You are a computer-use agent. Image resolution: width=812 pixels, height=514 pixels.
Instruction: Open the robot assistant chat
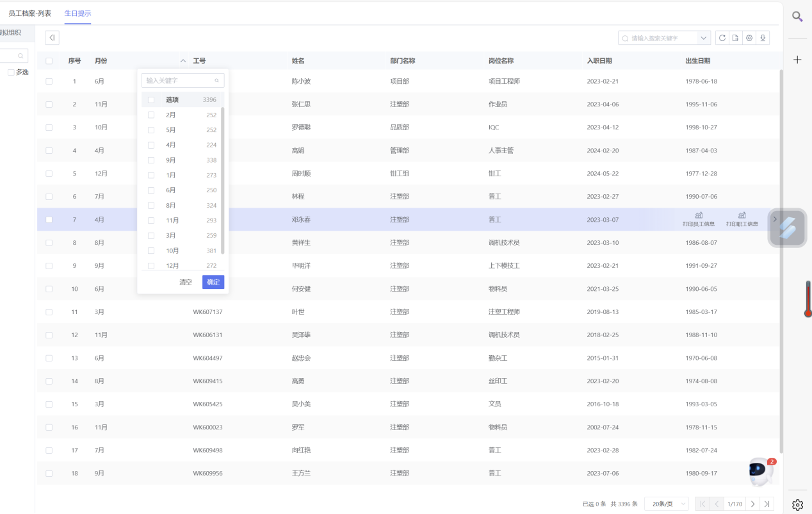tap(761, 472)
